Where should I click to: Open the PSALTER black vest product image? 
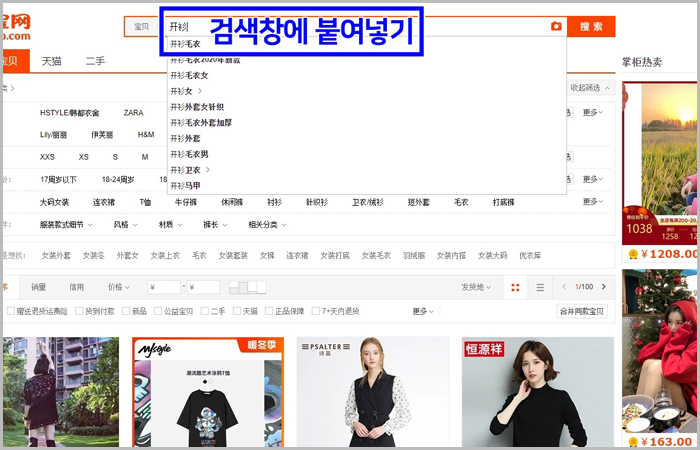[373, 392]
